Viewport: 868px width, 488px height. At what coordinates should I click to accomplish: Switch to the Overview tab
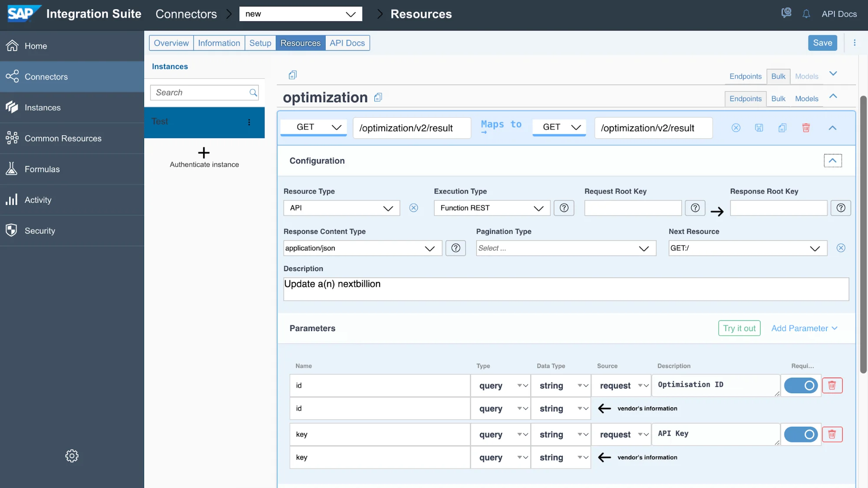(x=171, y=42)
